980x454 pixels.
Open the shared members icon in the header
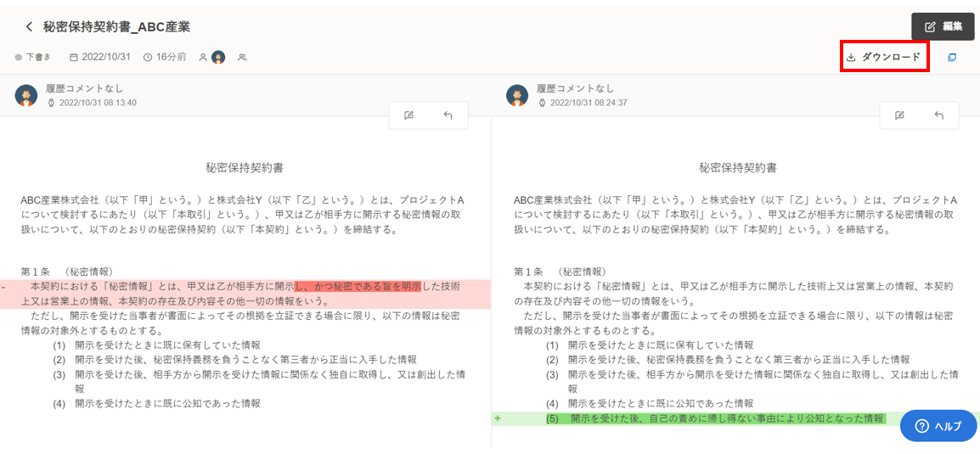pos(243,58)
